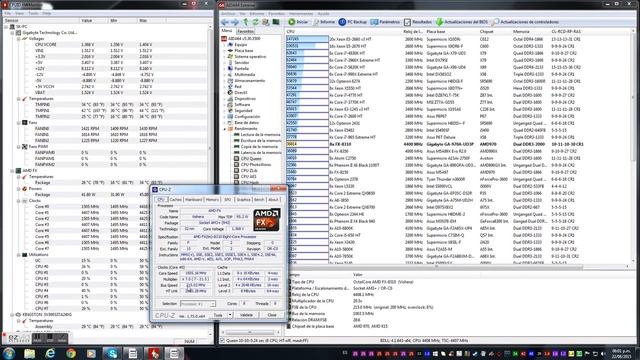Open AIDA64 Archivo menu
This screenshot has width=640, height=360.
(228, 13)
